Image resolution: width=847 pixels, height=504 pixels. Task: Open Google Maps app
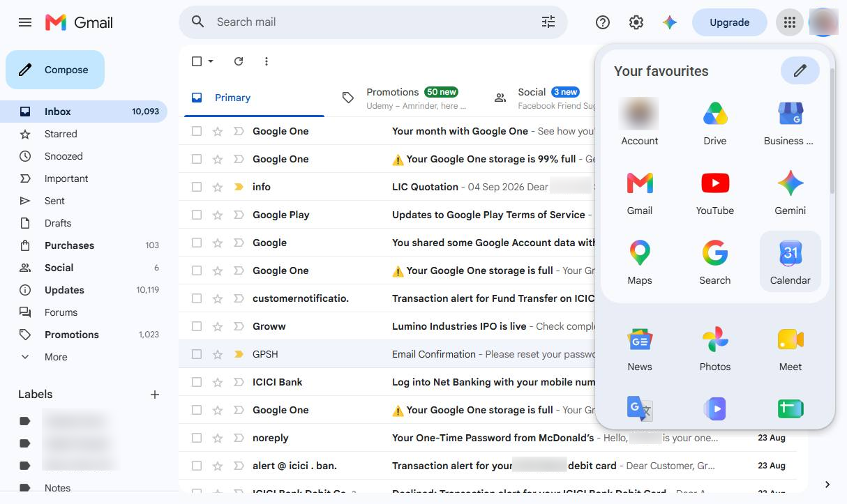click(639, 261)
